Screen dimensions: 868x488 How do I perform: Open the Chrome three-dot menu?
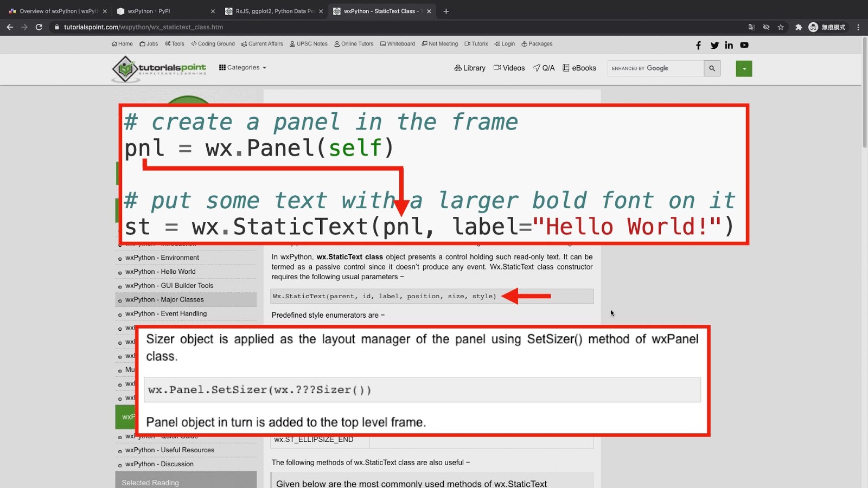tap(858, 27)
